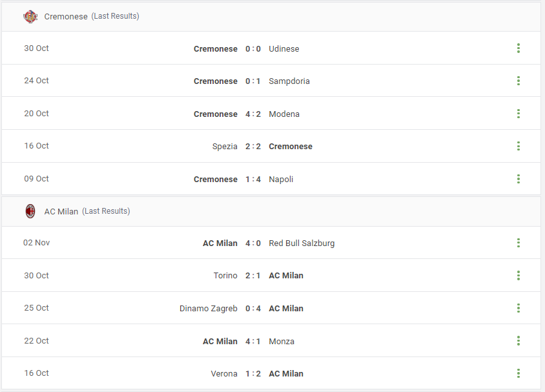Open more menu for Spezia vs Cremonese
Image resolution: width=545 pixels, height=392 pixels.
click(x=519, y=146)
